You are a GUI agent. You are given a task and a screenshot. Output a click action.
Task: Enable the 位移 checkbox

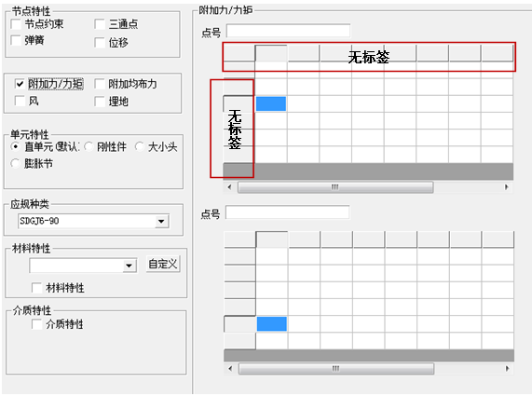pyautogui.click(x=100, y=43)
